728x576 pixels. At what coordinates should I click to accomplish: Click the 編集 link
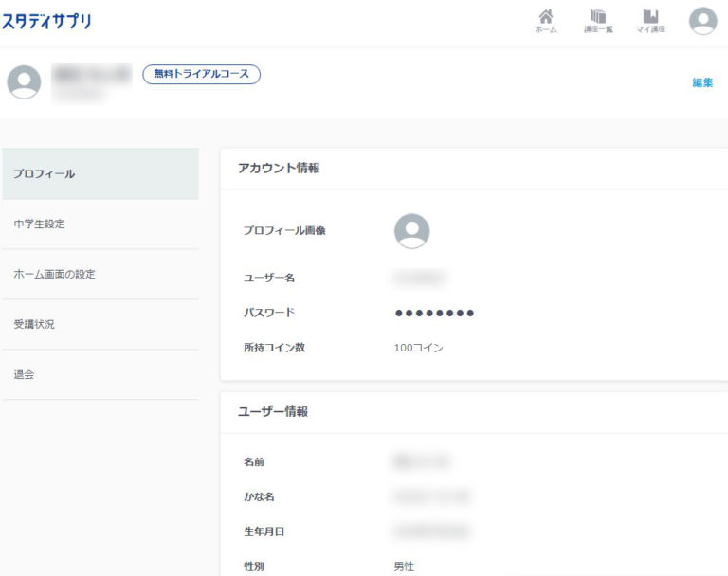point(702,82)
